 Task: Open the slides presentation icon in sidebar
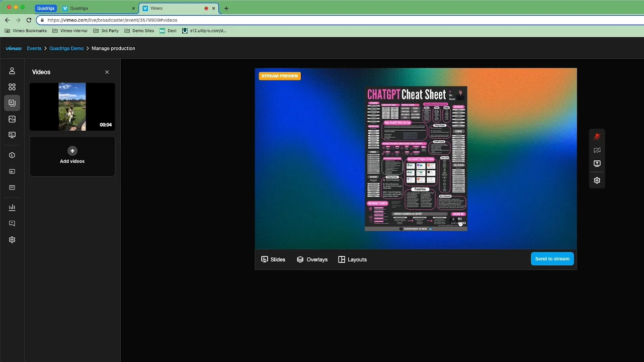coord(12,135)
